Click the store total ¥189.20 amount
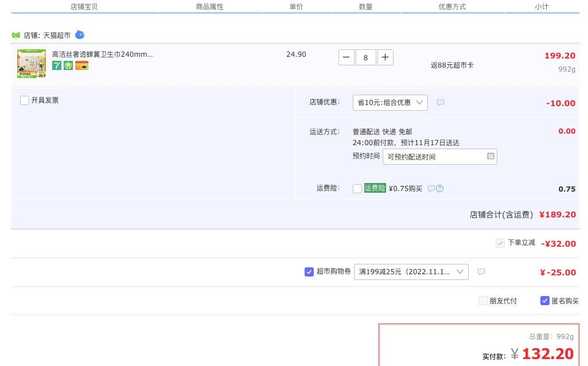The image size is (588, 366). point(558,215)
